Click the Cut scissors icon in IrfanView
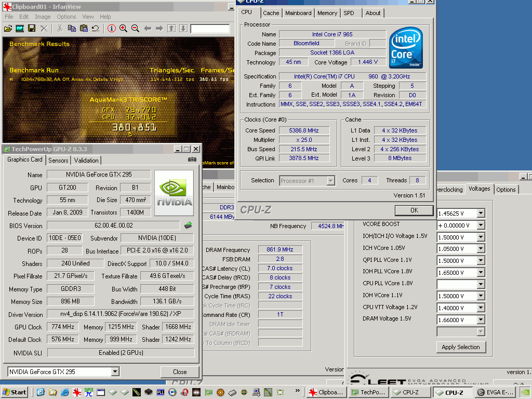 tap(60, 29)
